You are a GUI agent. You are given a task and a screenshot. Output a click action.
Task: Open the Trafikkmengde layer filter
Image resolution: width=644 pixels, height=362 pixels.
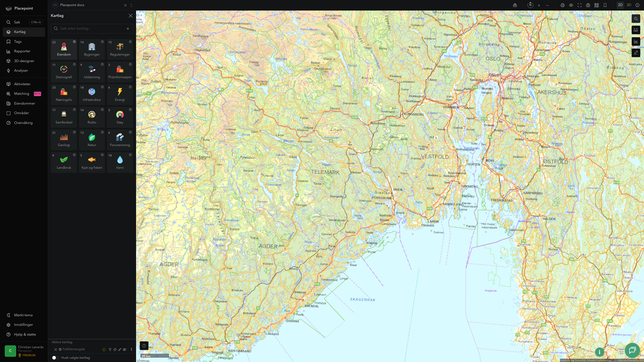(x=110, y=349)
